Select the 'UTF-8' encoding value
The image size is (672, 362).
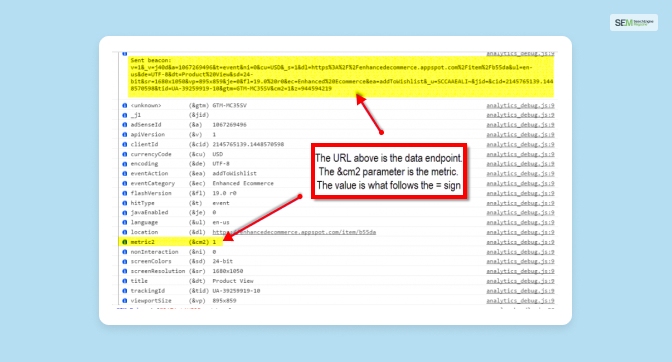(221, 164)
